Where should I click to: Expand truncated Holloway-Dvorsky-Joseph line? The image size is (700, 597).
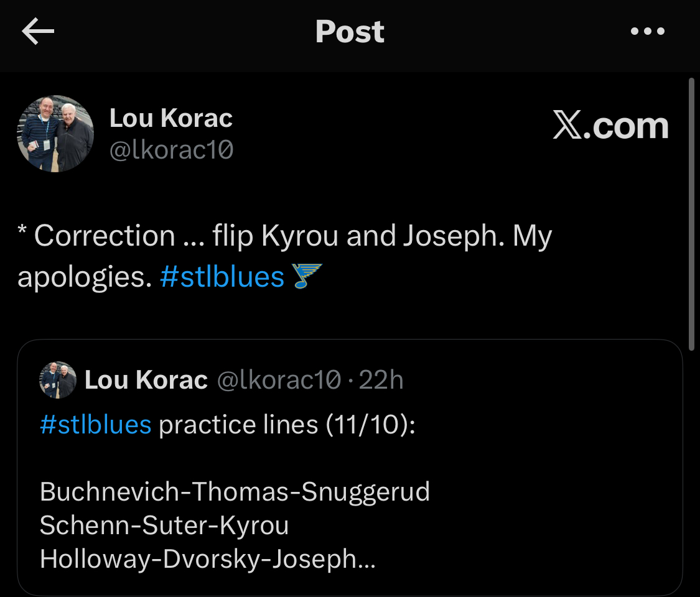point(207,559)
